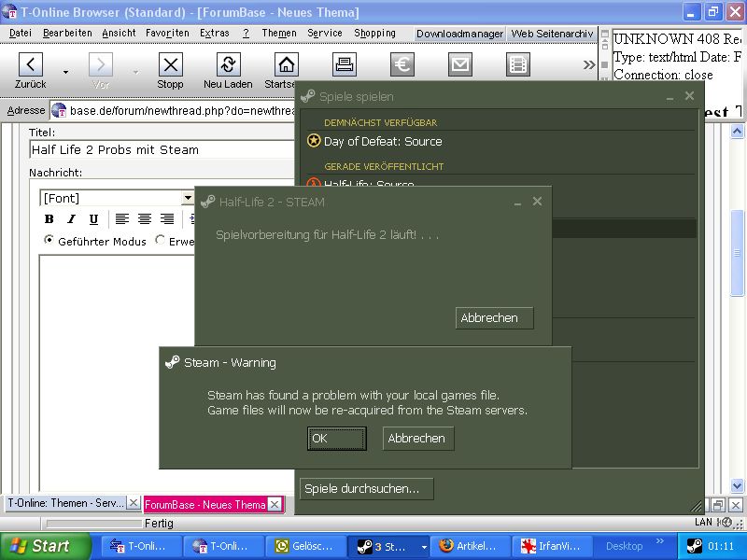Click the Steam logo in Spiele spielen title
Screen dimensions: 747x560
pyautogui.click(x=308, y=97)
